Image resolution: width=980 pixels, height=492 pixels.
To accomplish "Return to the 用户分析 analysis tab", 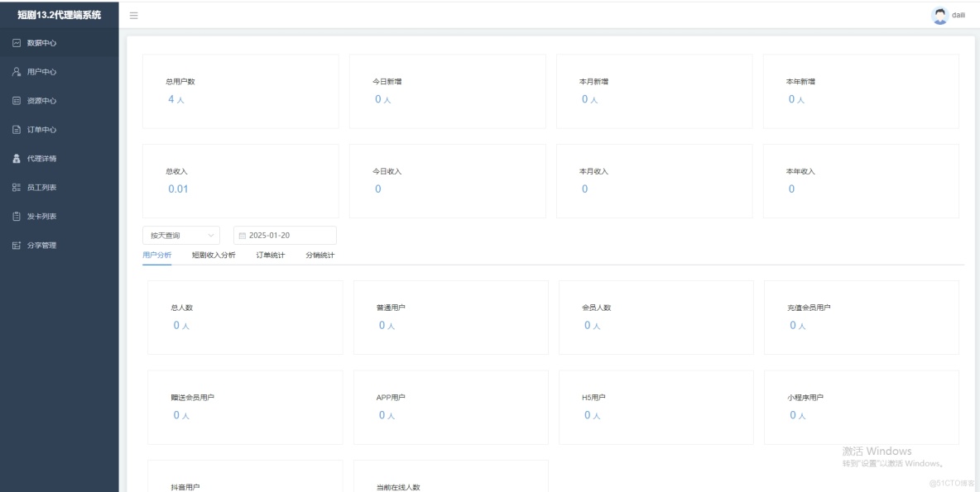I will [156, 255].
